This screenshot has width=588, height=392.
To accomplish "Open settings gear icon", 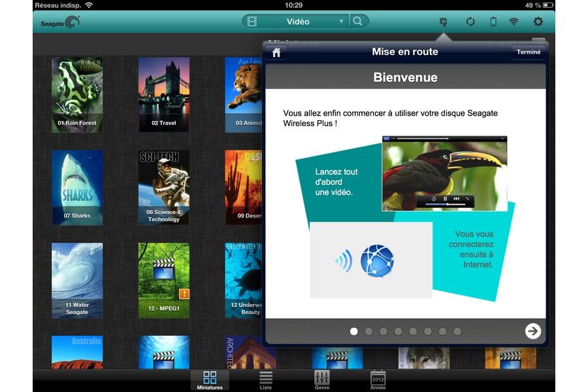I will [538, 22].
